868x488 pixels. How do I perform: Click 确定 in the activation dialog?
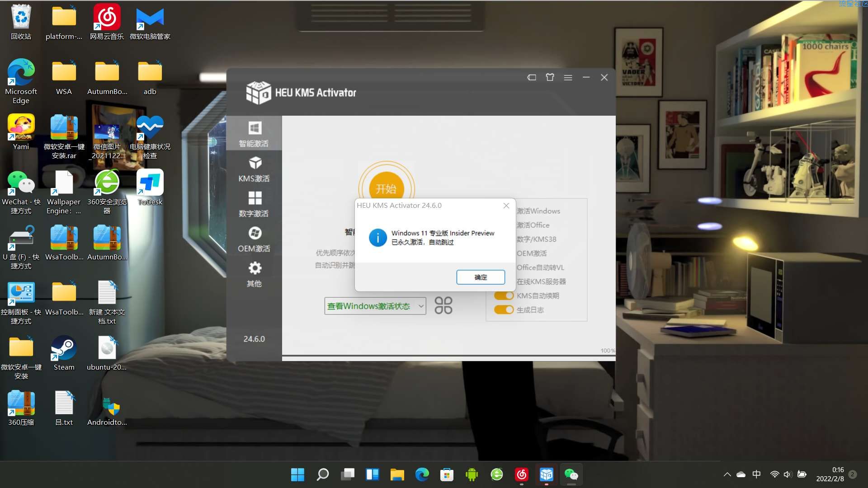point(481,277)
